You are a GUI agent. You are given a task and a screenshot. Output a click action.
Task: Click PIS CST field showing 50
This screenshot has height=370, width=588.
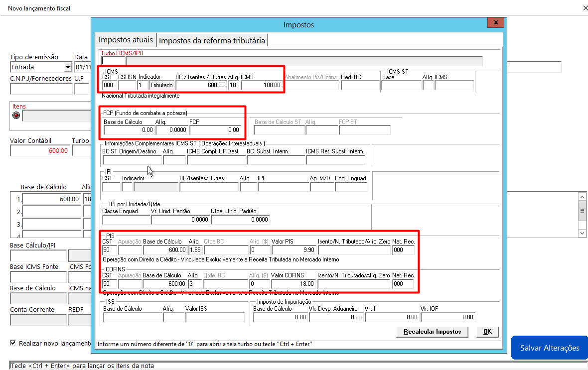[109, 250]
